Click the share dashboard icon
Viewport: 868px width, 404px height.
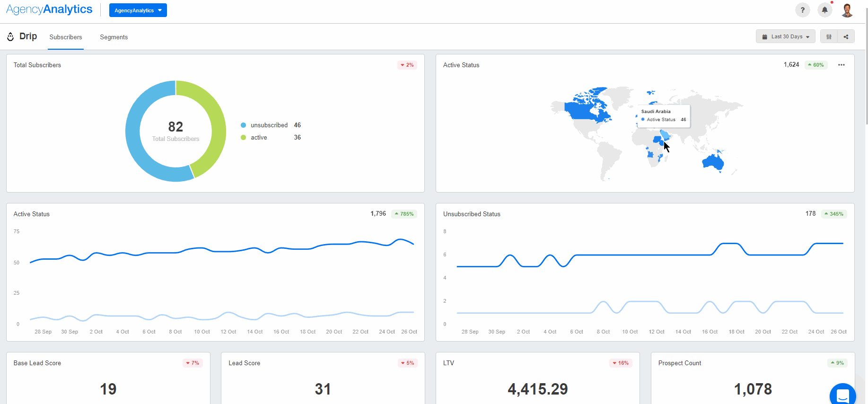(x=846, y=36)
